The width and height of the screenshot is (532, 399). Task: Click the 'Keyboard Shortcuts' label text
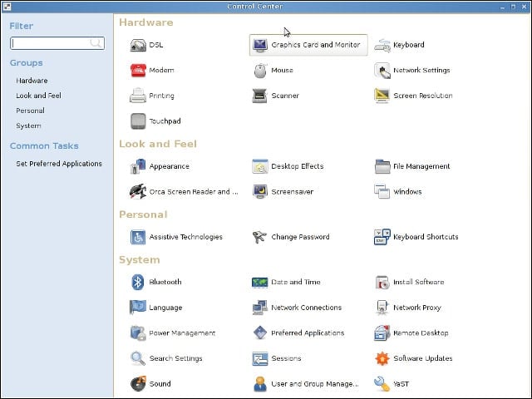pos(426,237)
